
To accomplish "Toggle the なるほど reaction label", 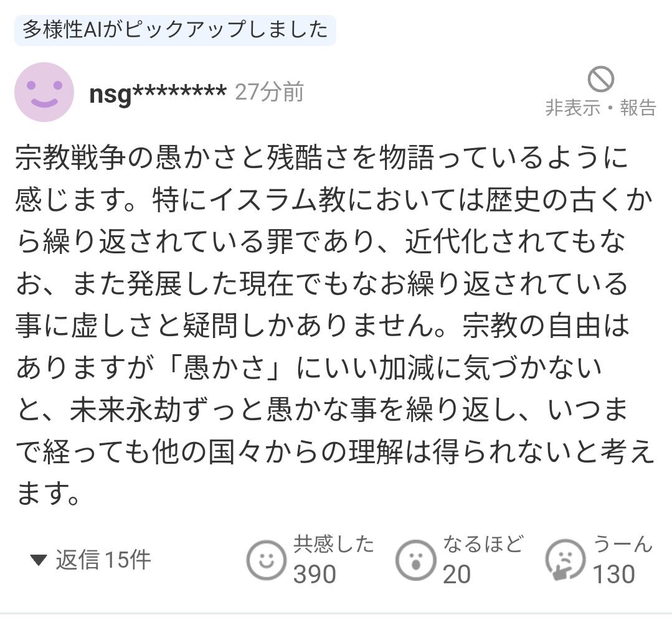I will [483, 545].
